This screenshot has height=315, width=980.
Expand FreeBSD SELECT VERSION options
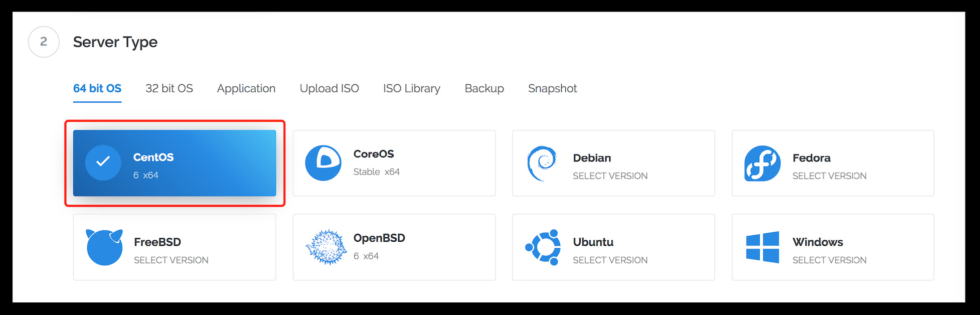[171, 260]
